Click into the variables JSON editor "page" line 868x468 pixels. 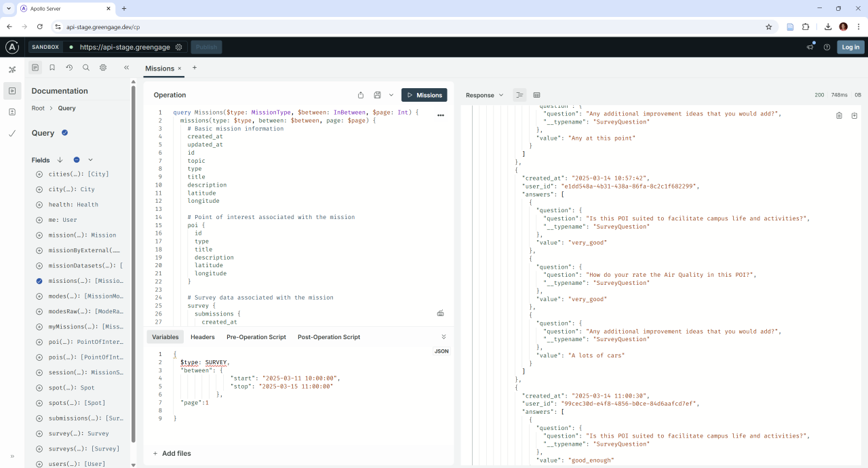(195, 402)
